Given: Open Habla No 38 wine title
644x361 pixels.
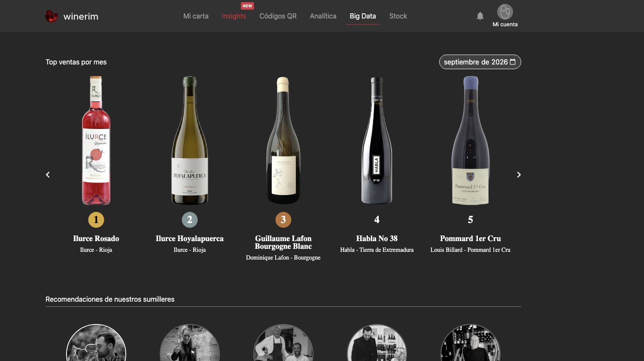Looking at the screenshot, I should click(x=377, y=239).
